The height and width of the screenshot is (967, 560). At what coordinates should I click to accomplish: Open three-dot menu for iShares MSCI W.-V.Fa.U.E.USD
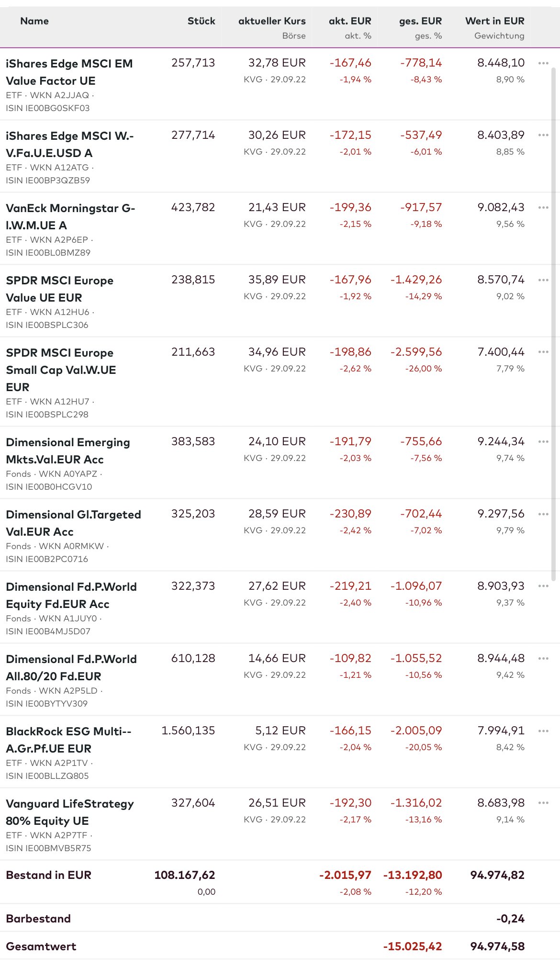pyautogui.click(x=543, y=135)
